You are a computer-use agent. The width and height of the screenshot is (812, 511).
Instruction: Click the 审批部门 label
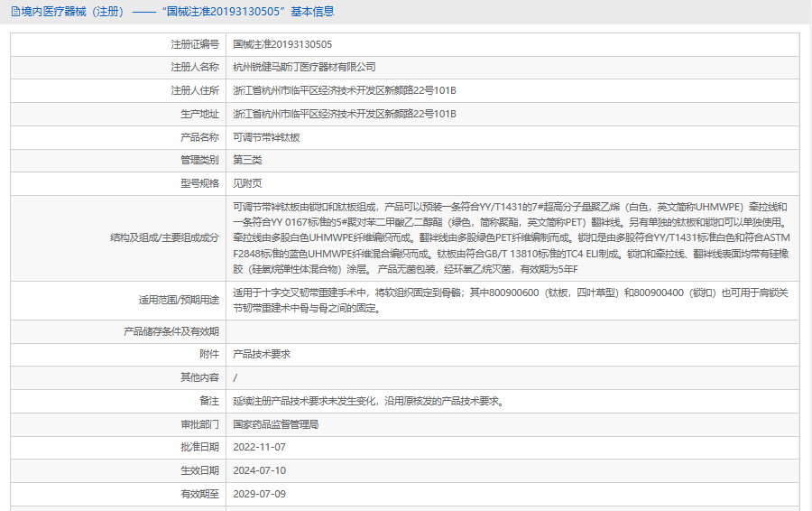pos(200,424)
